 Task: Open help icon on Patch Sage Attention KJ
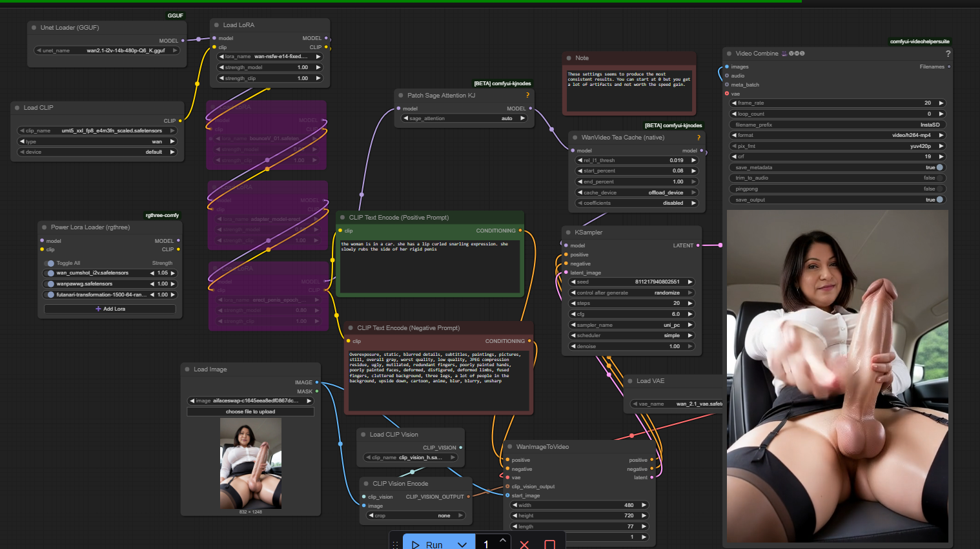pos(527,95)
